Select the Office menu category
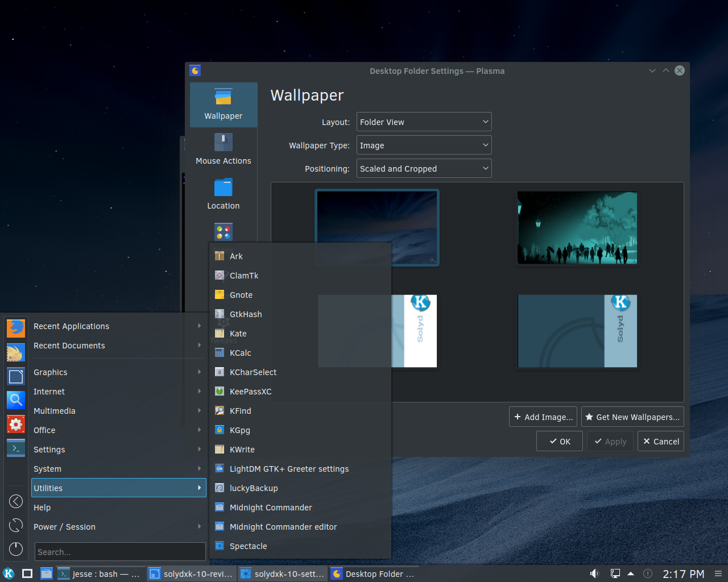This screenshot has width=728, height=582. pyautogui.click(x=118, y=430)
